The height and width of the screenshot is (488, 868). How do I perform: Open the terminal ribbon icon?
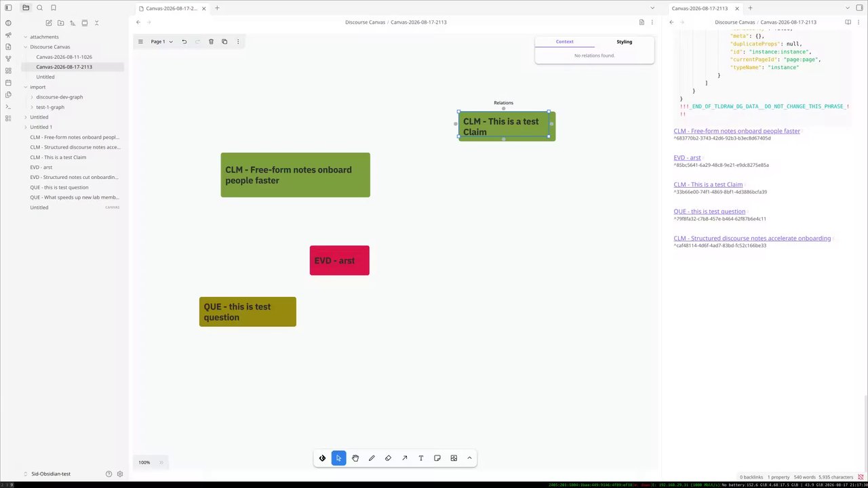8,106
